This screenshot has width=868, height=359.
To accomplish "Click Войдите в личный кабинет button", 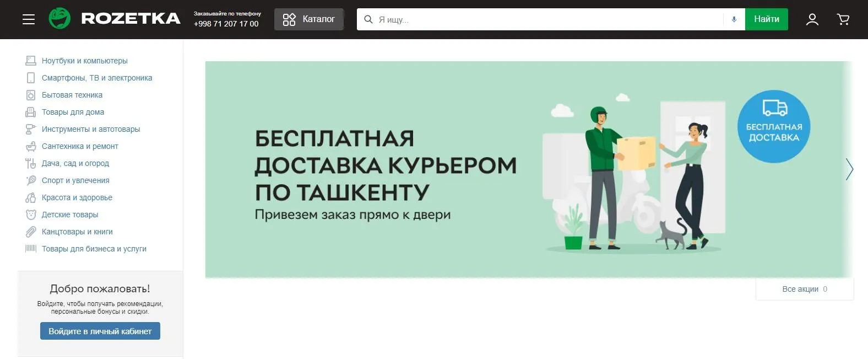I will tap(100, 331).
